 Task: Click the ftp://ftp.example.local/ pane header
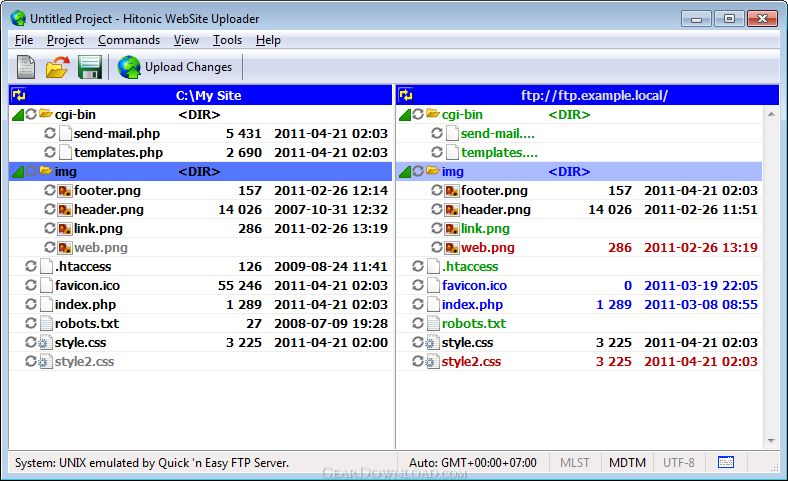pos(588,95)
